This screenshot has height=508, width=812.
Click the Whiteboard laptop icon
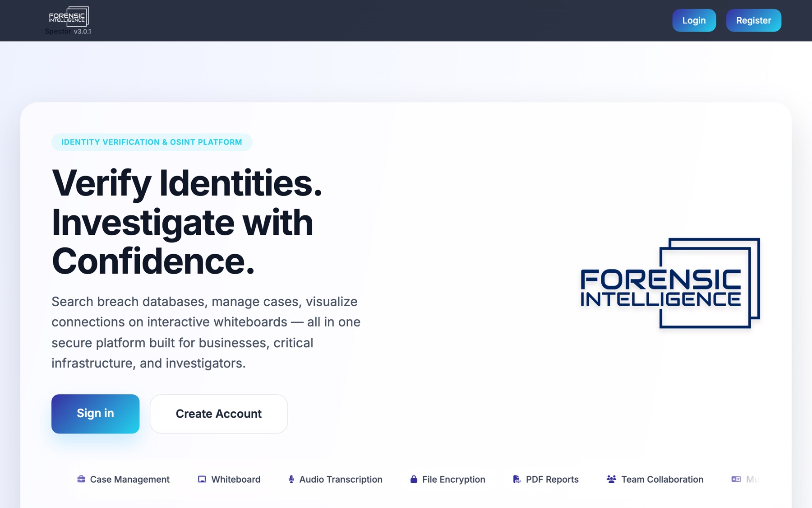point(202,479)
